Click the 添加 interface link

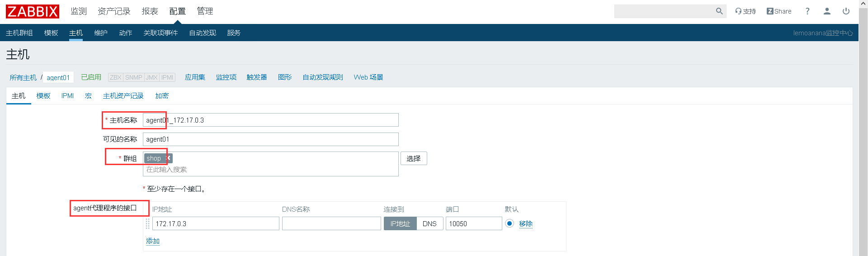[x=153, y=241]
